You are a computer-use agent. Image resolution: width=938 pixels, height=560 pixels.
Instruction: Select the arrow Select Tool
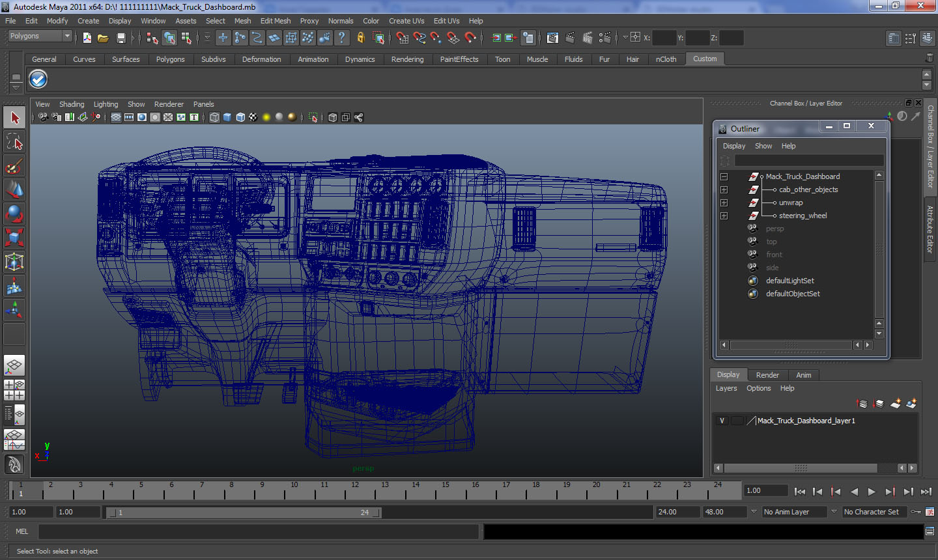[x=14, y=118]
